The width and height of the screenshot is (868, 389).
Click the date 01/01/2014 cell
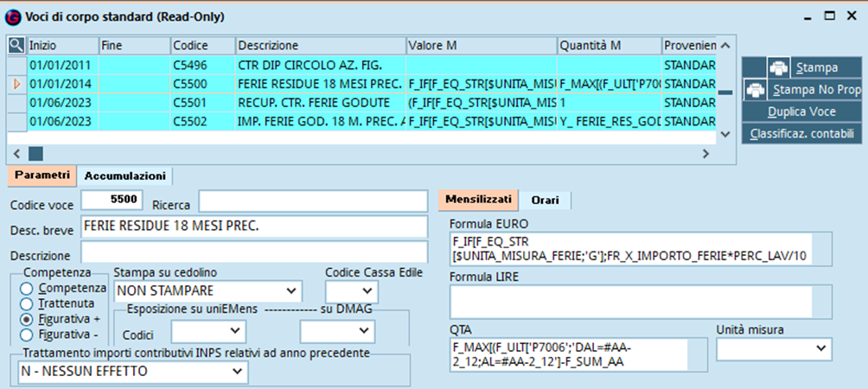tap(62, 84)
